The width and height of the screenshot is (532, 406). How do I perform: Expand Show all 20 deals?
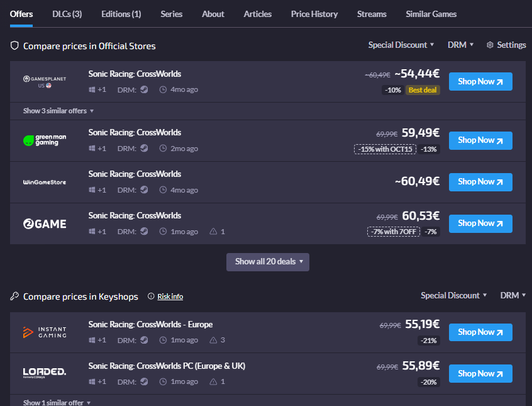coord(268,262)
